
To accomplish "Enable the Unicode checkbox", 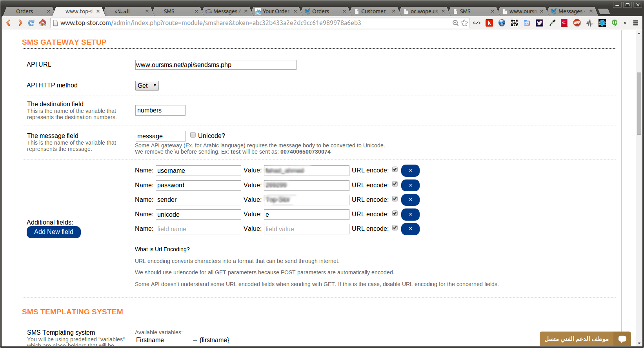I will (193, 135).
